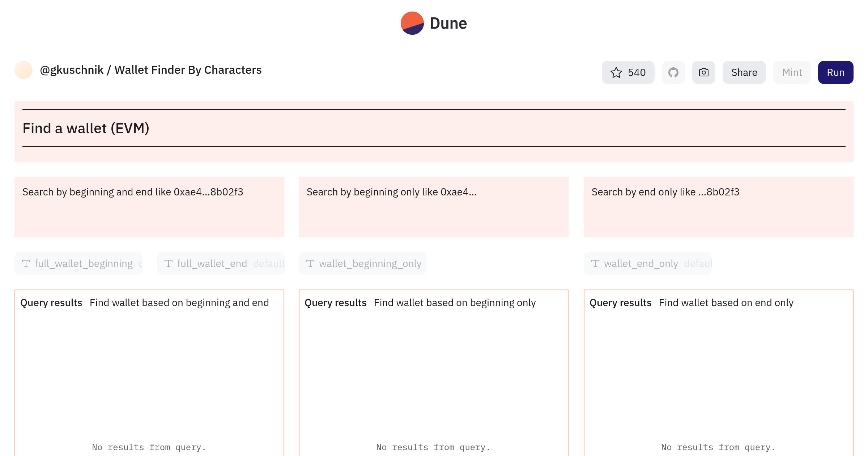
Task: Open 'Find wallet based on beginning only' query
Action: (455, 303)
